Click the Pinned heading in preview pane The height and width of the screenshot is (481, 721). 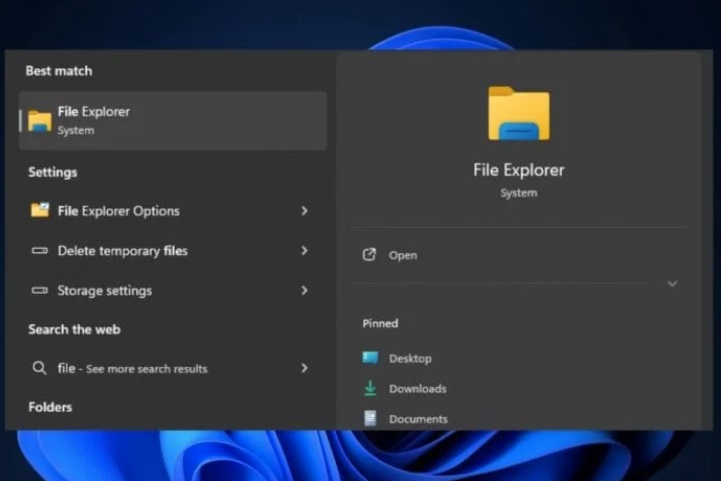click(x=380, y=323)
